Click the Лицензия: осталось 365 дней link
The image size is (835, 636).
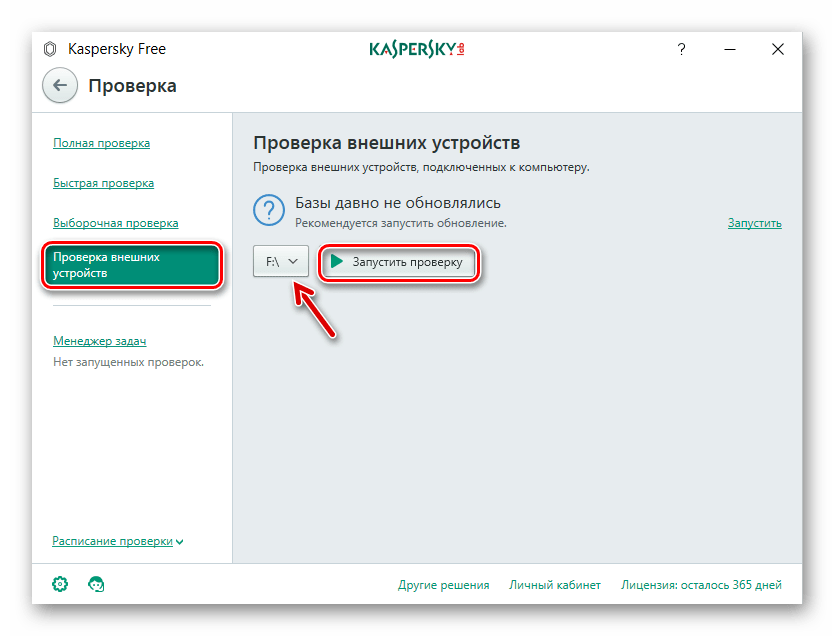[701, 585]
